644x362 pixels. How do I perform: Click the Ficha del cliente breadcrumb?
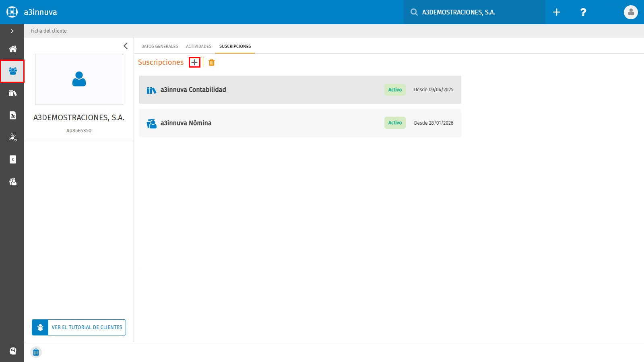(x=49, y=31)
